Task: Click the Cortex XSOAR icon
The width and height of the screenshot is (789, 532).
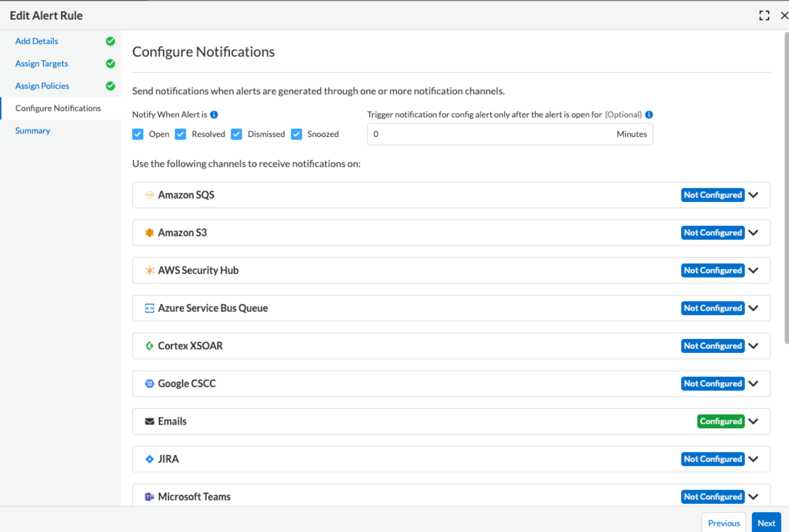Action: click(x=149, y=346)
